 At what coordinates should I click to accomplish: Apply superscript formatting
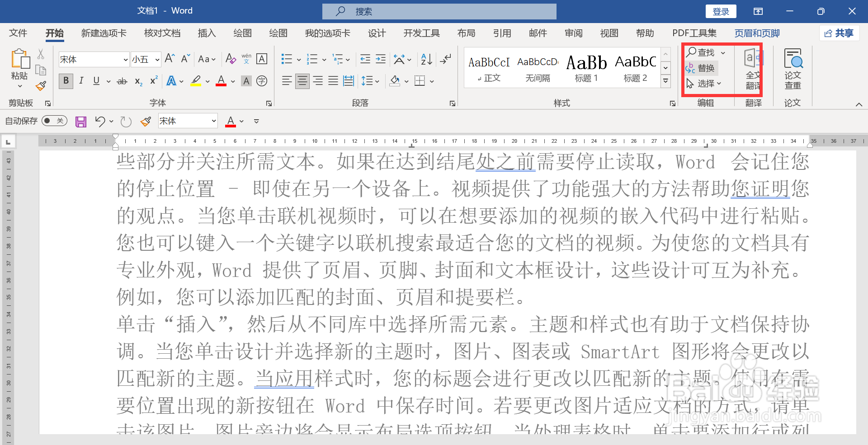tap(154, 80)
